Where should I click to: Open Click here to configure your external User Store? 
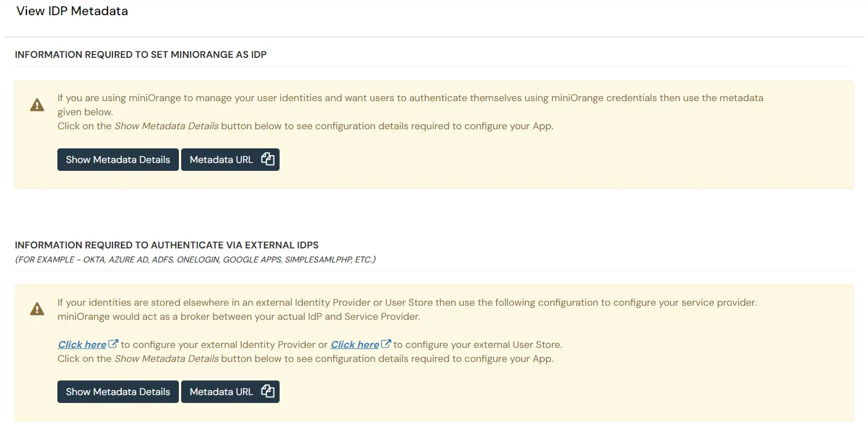(x=354, y=344)
